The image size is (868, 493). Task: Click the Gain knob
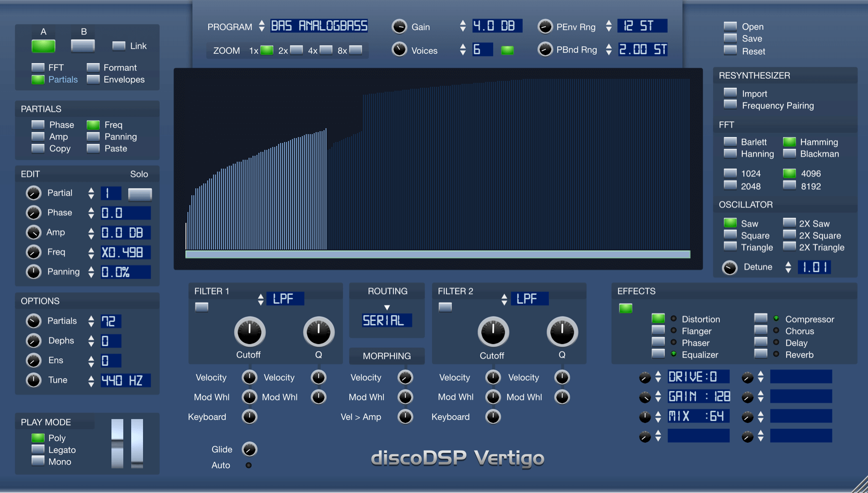399,27
